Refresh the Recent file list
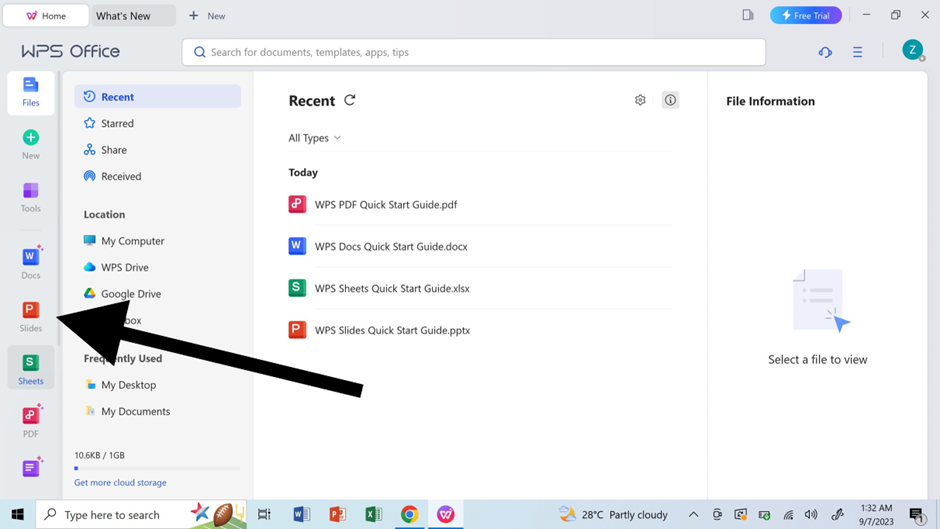This screenshot has height=529, width=940. click(x=350, y=100)
